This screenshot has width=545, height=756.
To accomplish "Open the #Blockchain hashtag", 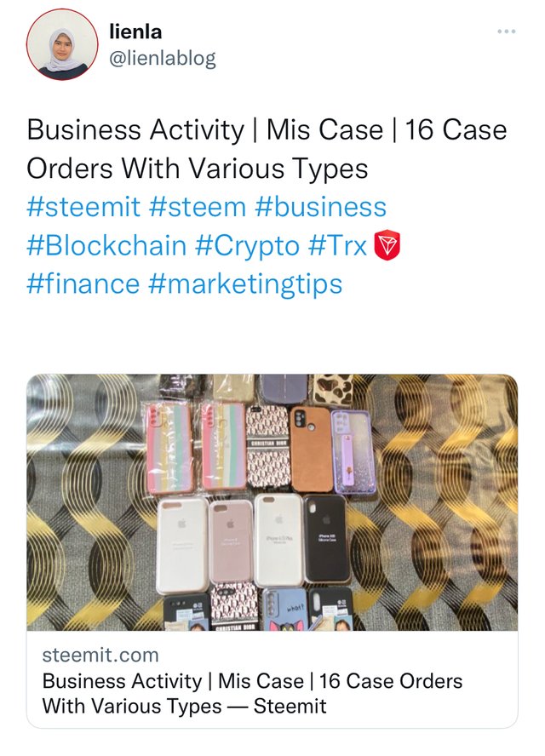I will 106,245.
